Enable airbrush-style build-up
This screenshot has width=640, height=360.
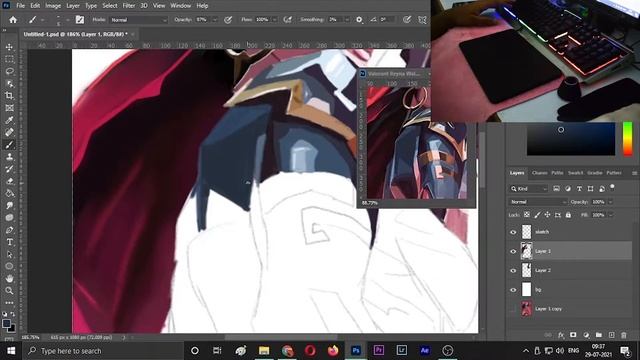coord(287,20)
